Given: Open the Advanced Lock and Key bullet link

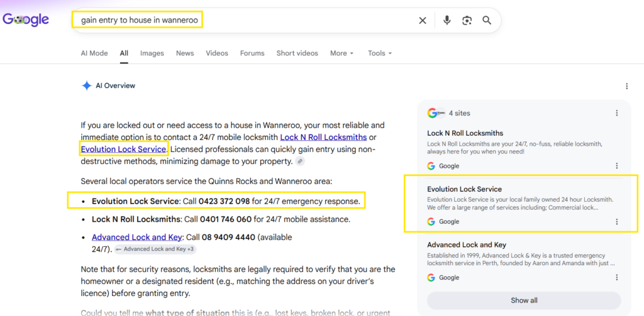Looking at the screenshot, I should click(x=137, y=237).
